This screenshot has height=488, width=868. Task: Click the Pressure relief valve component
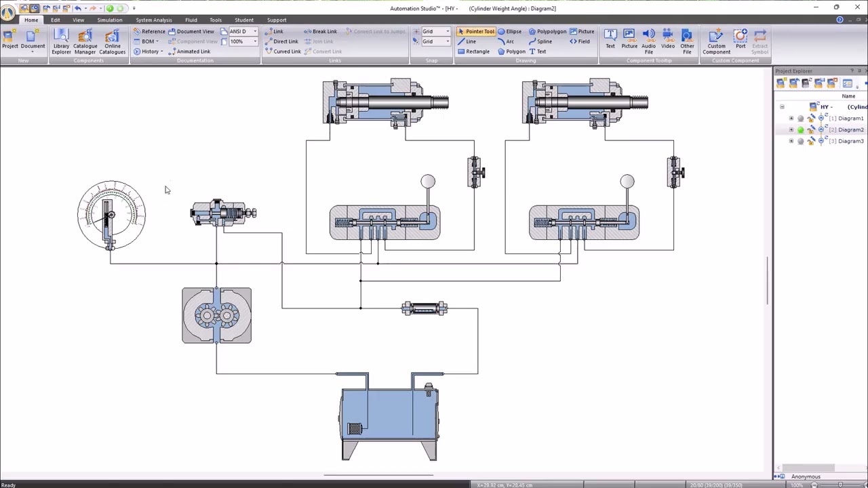coord(223,213)
